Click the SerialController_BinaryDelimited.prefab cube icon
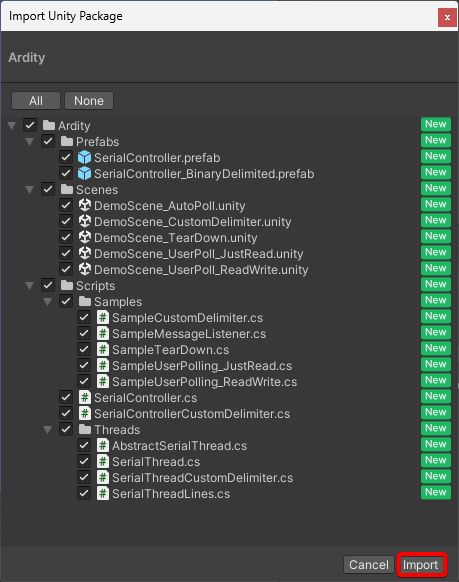 pyautogui.click(x=84, y=173)
